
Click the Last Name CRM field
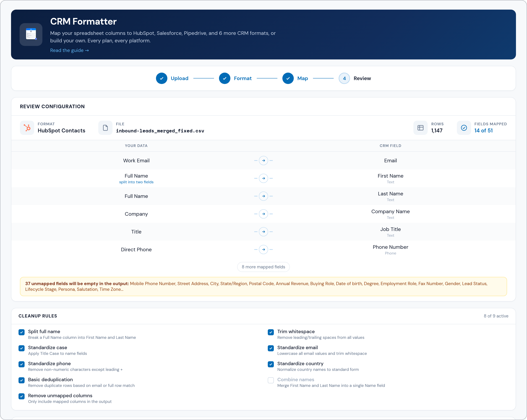[x=390, y=194]
